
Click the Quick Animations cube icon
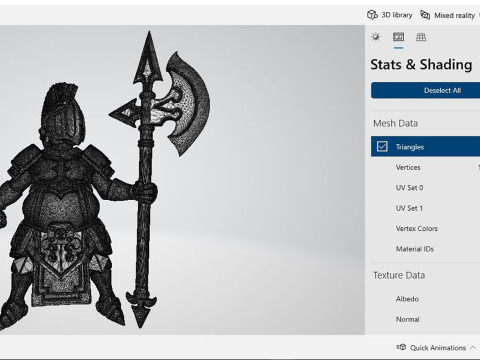coord(401,347)
